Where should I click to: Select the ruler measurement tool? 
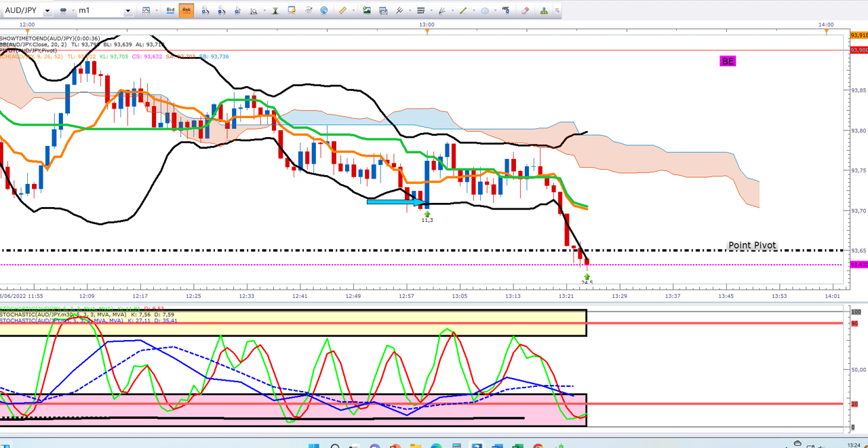coord(343,10)
